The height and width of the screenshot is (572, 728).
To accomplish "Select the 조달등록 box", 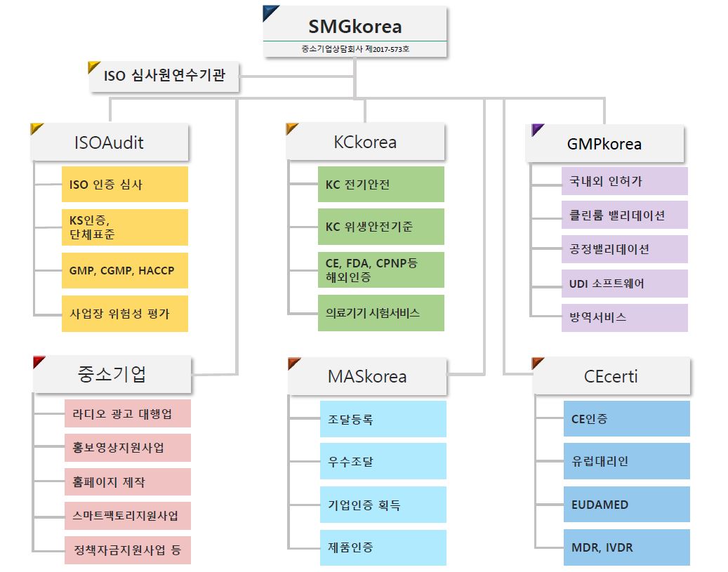I will click(x=383, y=419).
